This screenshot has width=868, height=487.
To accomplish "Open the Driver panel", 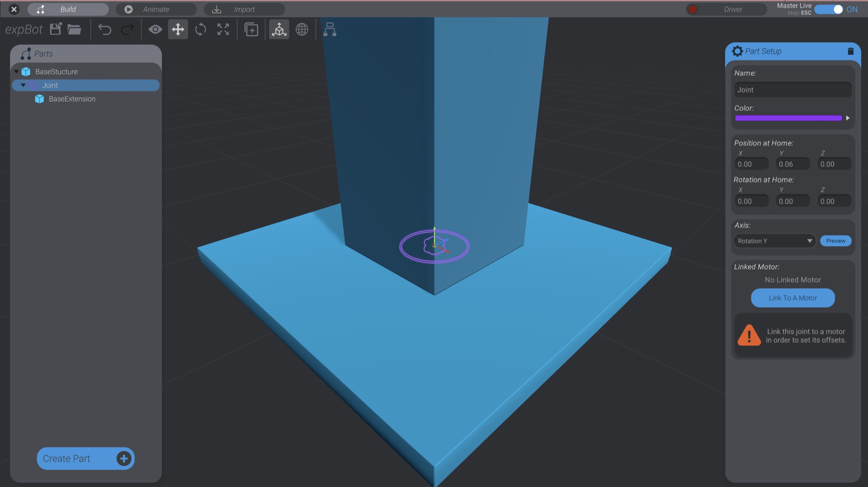I will point(726,9).
